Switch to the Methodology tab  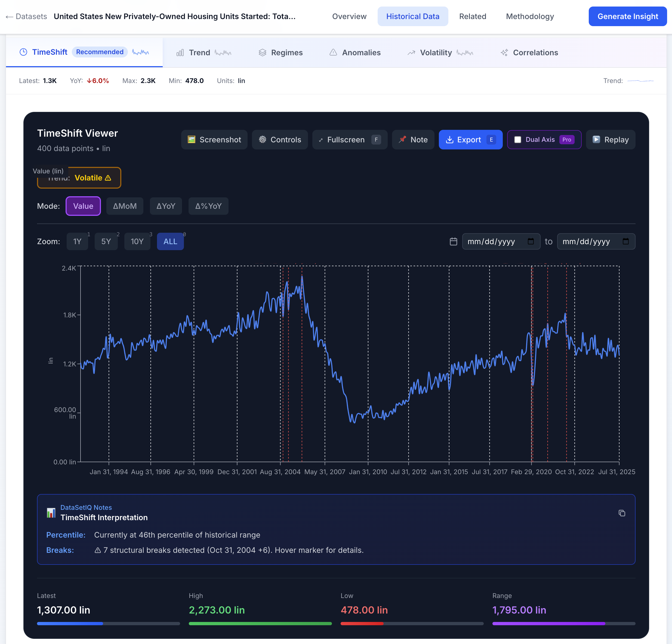530,16
